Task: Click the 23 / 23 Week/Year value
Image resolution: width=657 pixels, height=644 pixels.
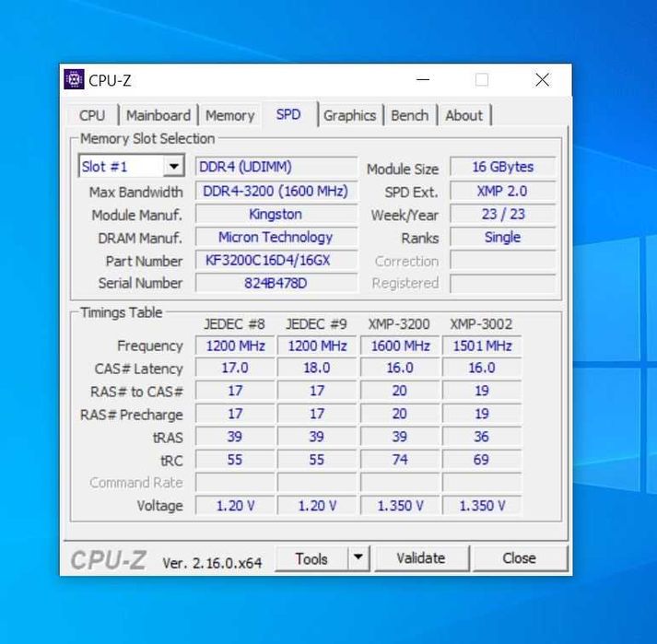Action: [x=503, y=214]
